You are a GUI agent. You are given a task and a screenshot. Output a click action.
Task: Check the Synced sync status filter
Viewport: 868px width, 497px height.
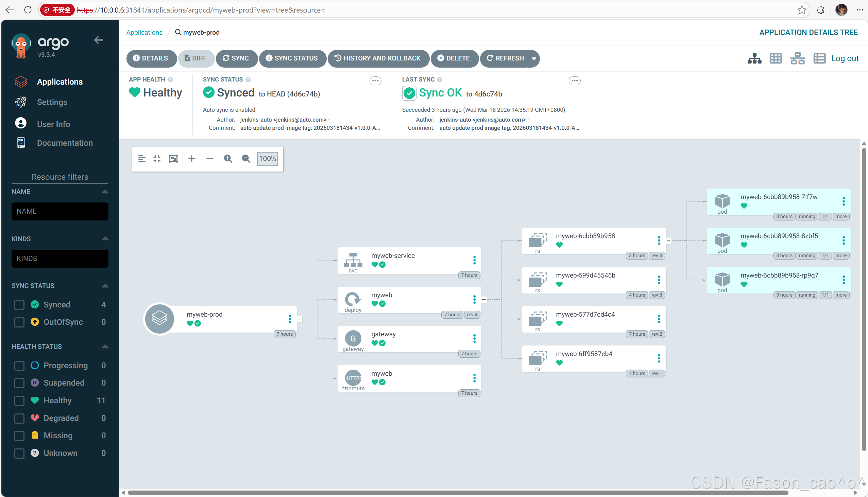19,305
